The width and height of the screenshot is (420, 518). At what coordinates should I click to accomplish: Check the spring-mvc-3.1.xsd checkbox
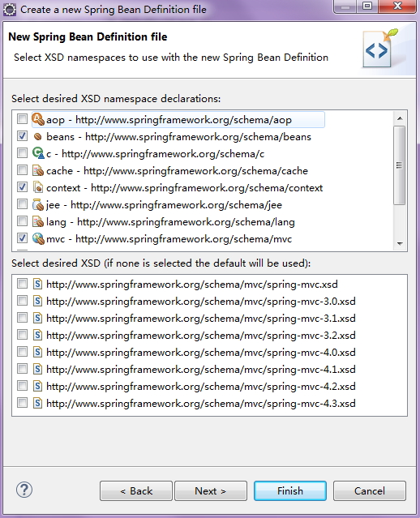click(x=22, y=317)
